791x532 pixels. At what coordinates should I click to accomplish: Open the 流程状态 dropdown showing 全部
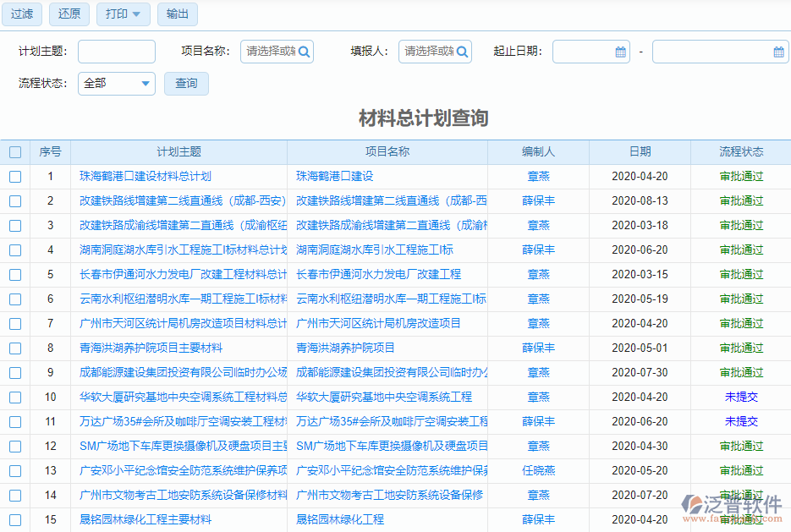pyautogui.click(x=116, y=84)
